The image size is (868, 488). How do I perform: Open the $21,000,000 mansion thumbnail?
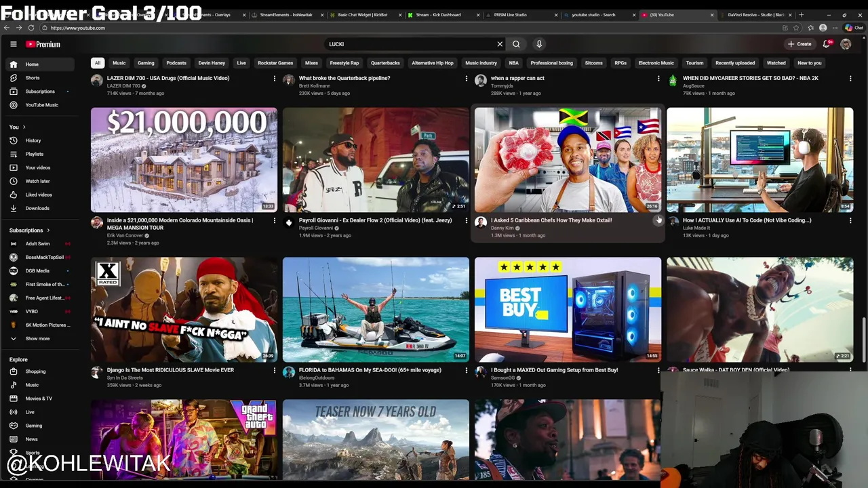pyautogui.click(x=184, y=160)
